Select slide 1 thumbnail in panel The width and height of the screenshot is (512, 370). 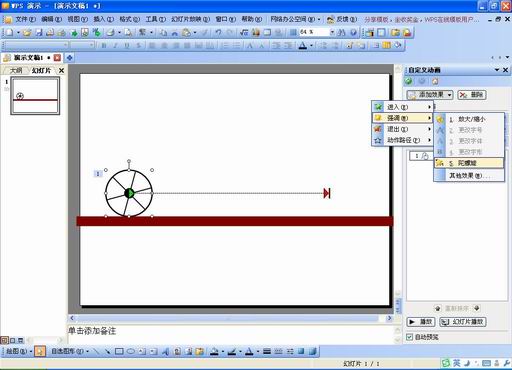coord(35,96)
